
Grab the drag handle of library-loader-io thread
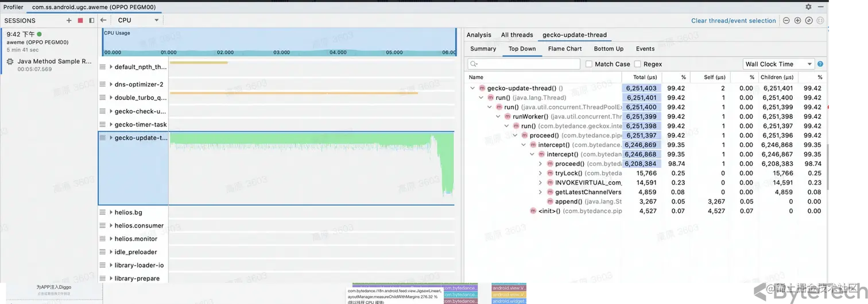103,265
